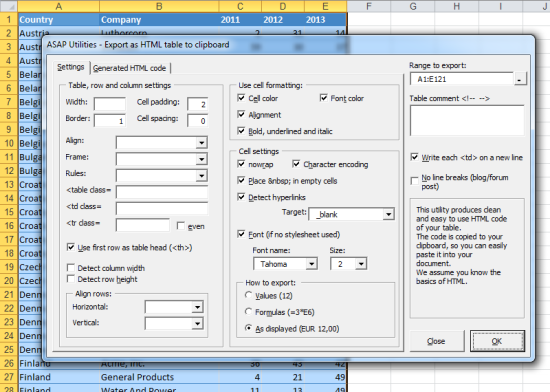Image resolution: width=550 pixels, height=392 pixels.
Task: Select row 27 header in Excel
Action: click(9, 377)
